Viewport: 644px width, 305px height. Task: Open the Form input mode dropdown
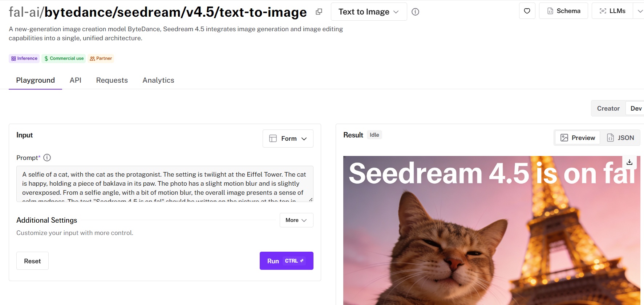coord(288,139)
